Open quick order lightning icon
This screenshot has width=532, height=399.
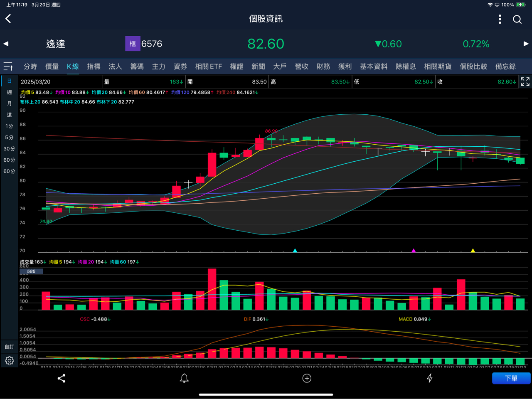pos(430,378)
